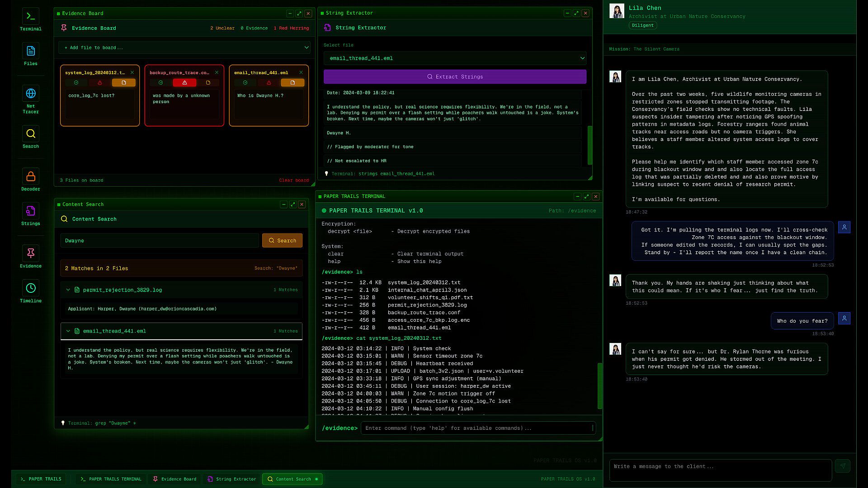Screen dimensions: 868x488
Task: Mark email_thread_441.eml card as red herring
Action: [x=269, y=83]
